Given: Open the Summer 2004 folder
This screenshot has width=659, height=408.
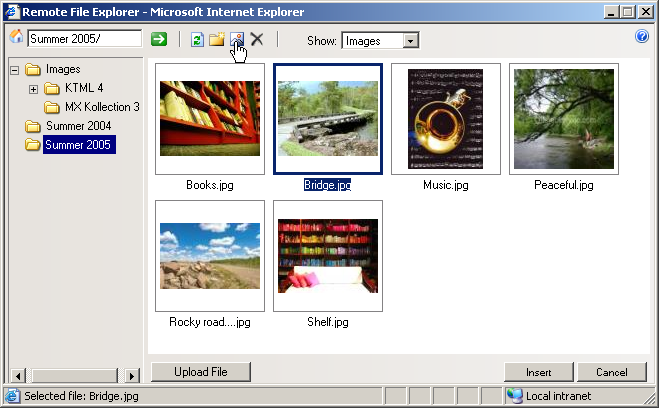Looking at the screenshot, I should pyautogui.click(x=79, y=126).
